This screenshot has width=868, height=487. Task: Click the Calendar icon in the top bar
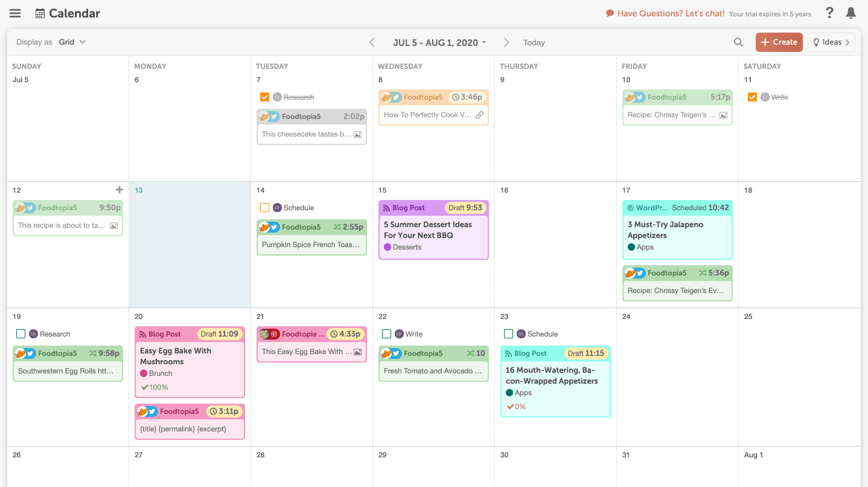coord(40,13)
